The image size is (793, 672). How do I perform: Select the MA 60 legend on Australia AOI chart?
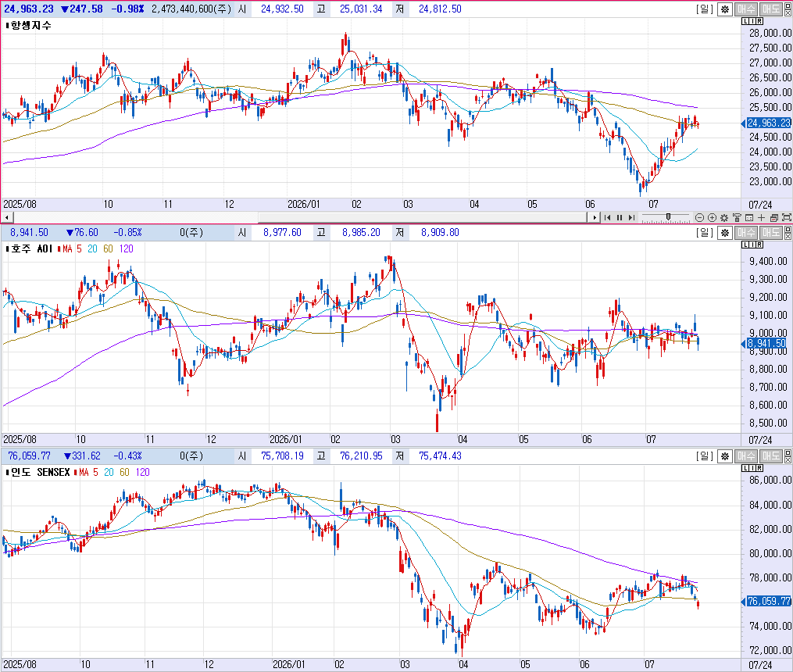109,248
